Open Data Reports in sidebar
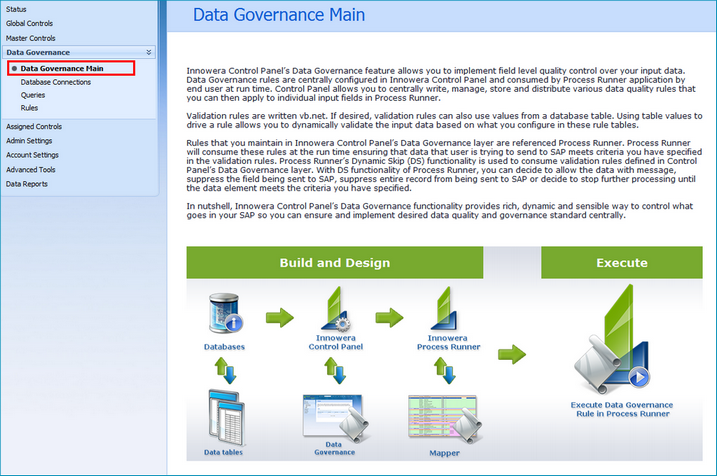This screenshot has height=476, width=717. (27, 184)
